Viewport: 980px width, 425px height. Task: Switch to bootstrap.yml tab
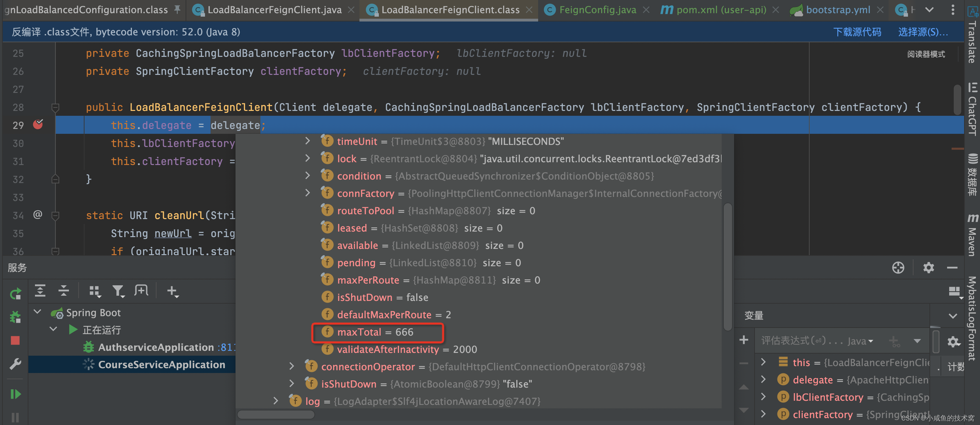click(x=838, y=10)
